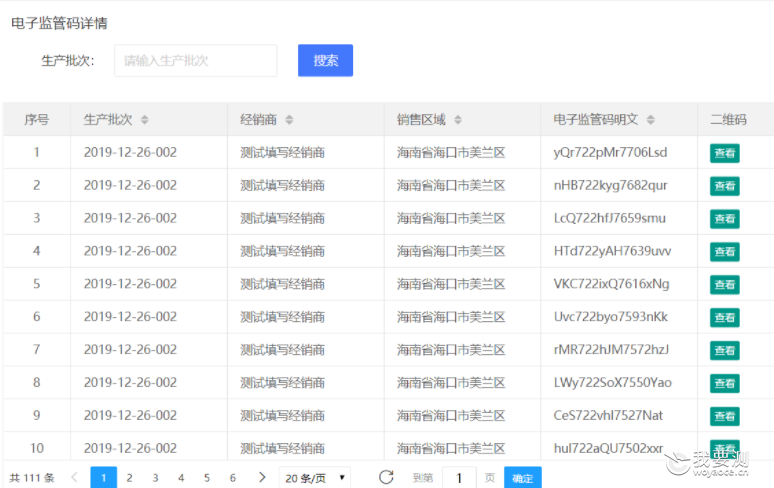This screenshot has height=488, width=774.
Task: Select page 1 in pagination
Action: tap(104, 477)
